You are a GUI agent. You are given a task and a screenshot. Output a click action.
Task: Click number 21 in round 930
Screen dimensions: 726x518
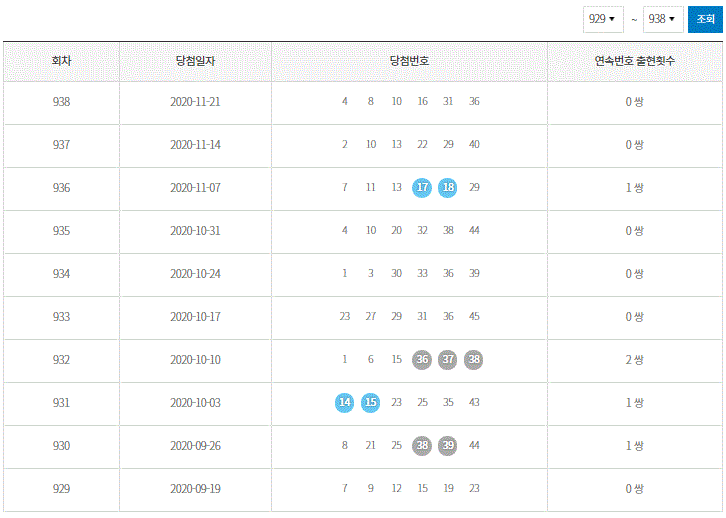pos(370,445)
